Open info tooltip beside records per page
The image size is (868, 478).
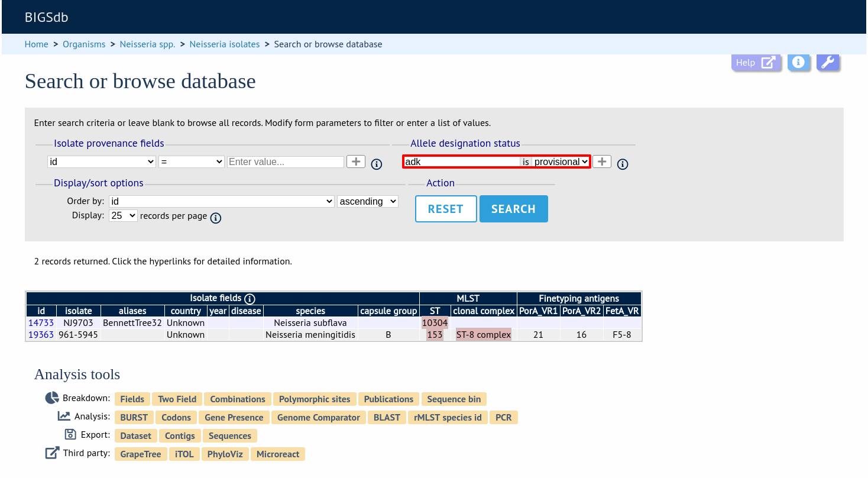click(x=216, y=218)
